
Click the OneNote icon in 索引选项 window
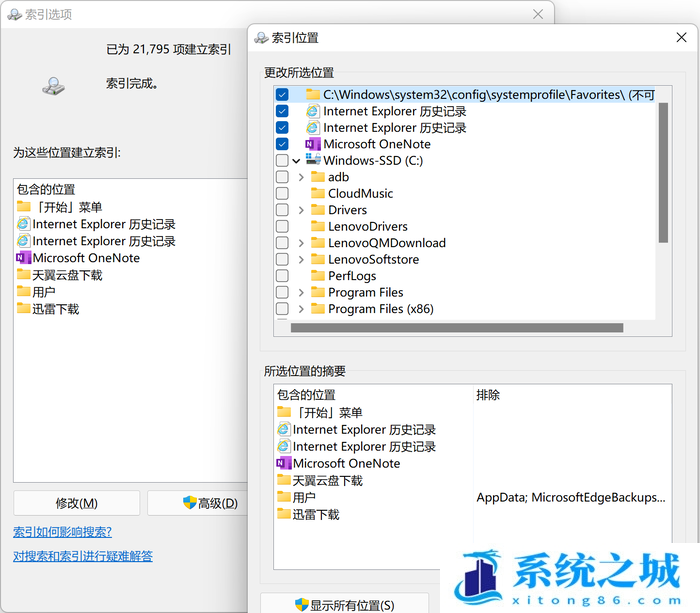tap(24, 258)
